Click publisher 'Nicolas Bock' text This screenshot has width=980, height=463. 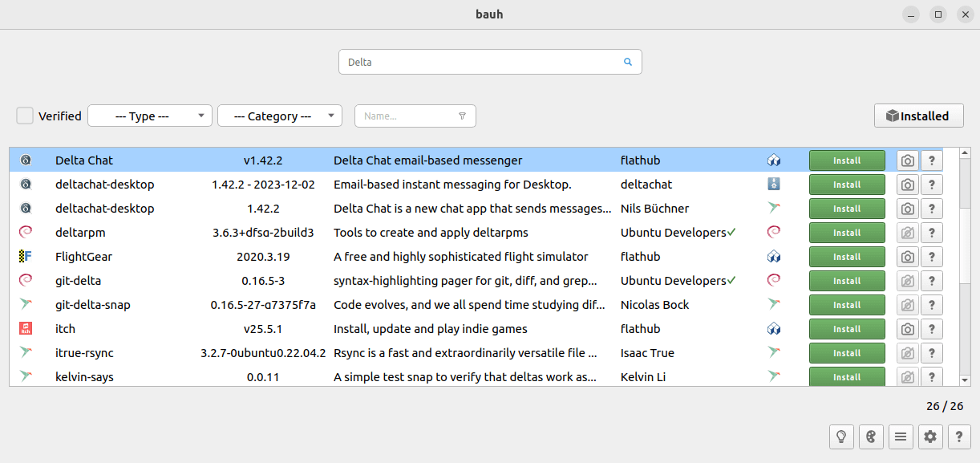click(x=655, y=305)
